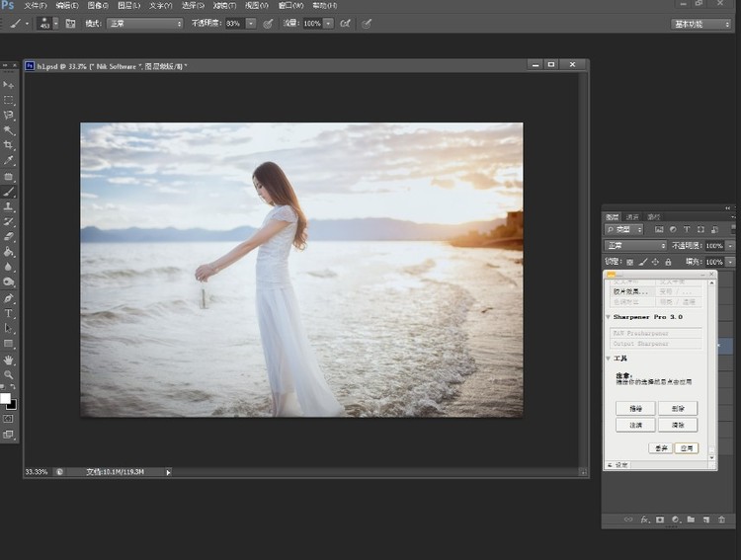Open layer opacity 100% arrow
The height and width of the screenshot is (560, 741).
point(730,246)
